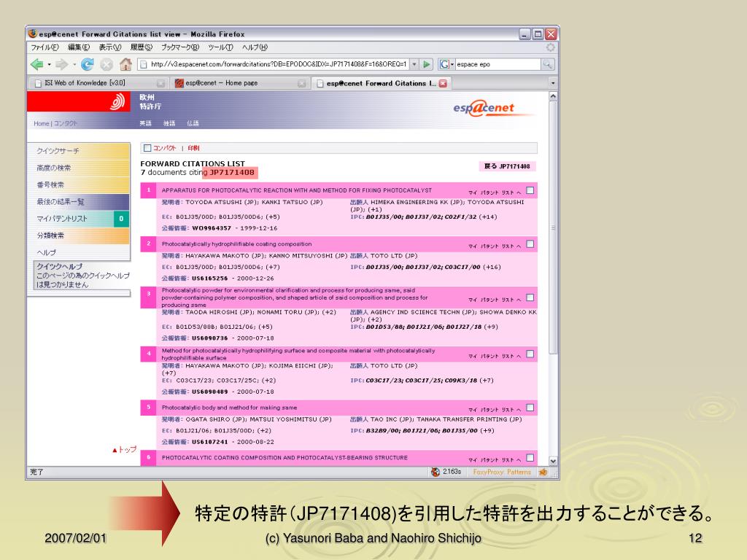
Task: Check the box for result 3 Photocatalytic powder
Action: (530, 297)
